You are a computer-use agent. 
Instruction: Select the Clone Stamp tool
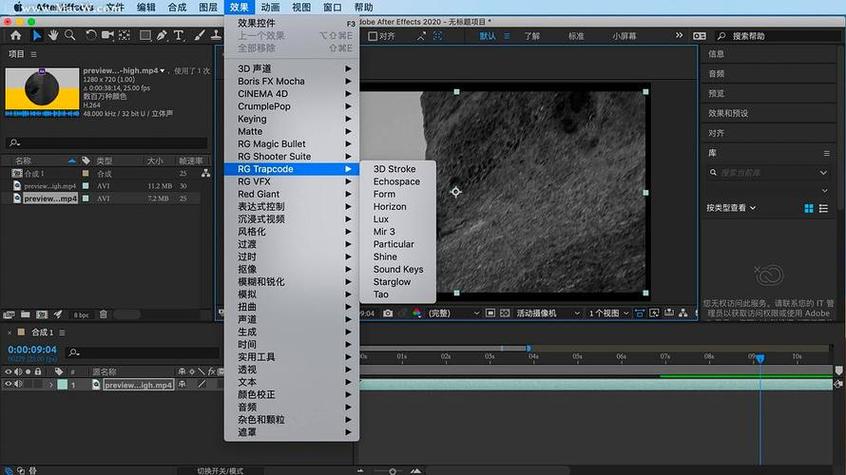tap(216, 36)
